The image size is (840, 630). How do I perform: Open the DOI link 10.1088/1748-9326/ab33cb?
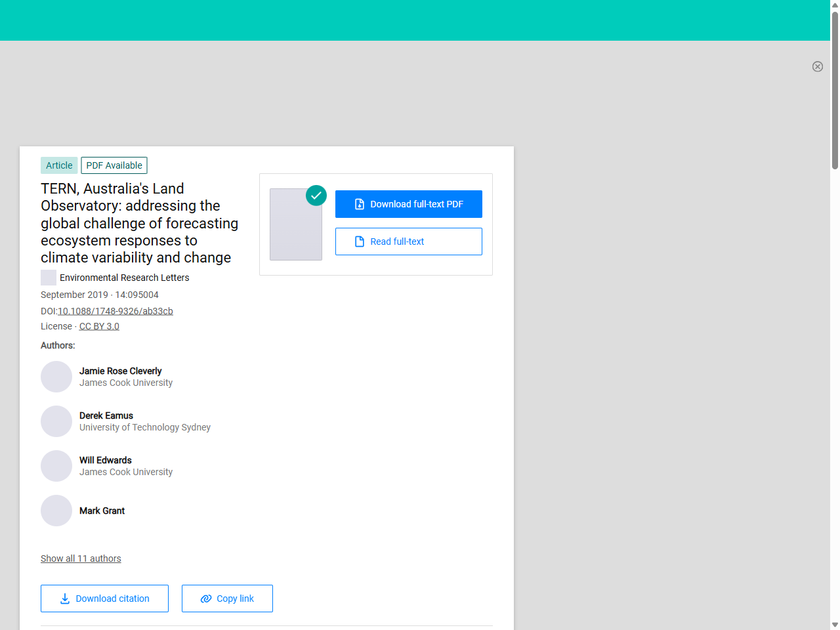pyautogui.click(x=115, y=311)
